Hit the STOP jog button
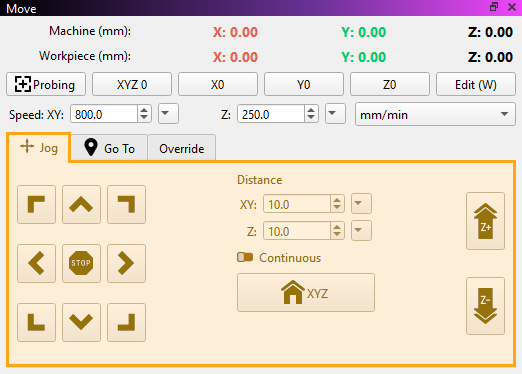Viewport: 522px width, 374px height. (x=81, y=263)
